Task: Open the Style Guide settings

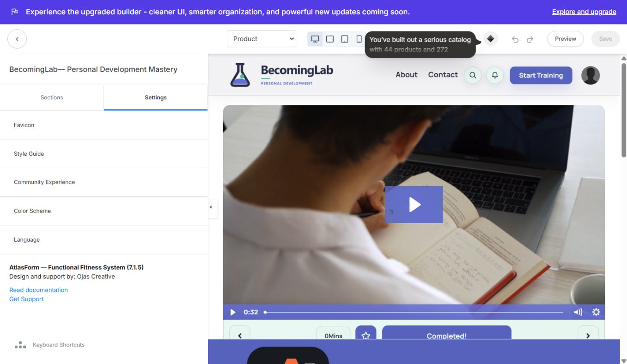Action: (x=104, y=154)
